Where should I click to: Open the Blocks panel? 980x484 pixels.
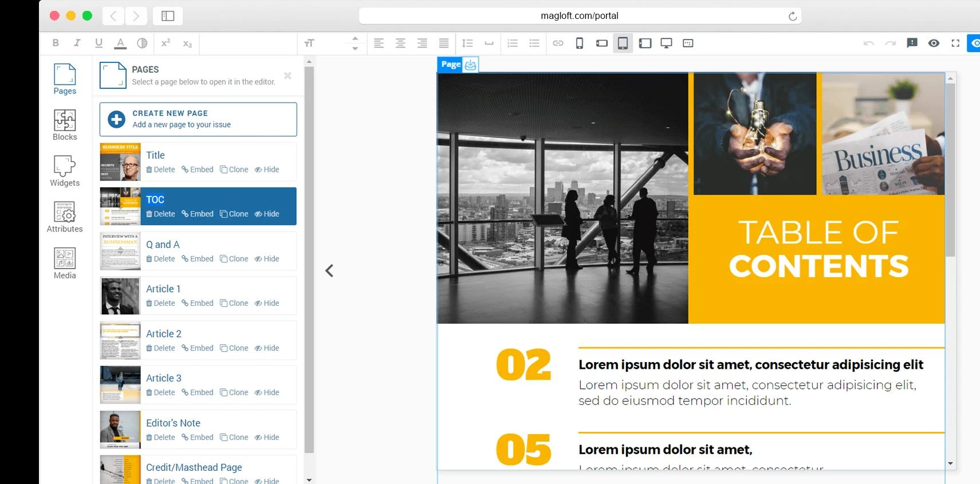64,125
